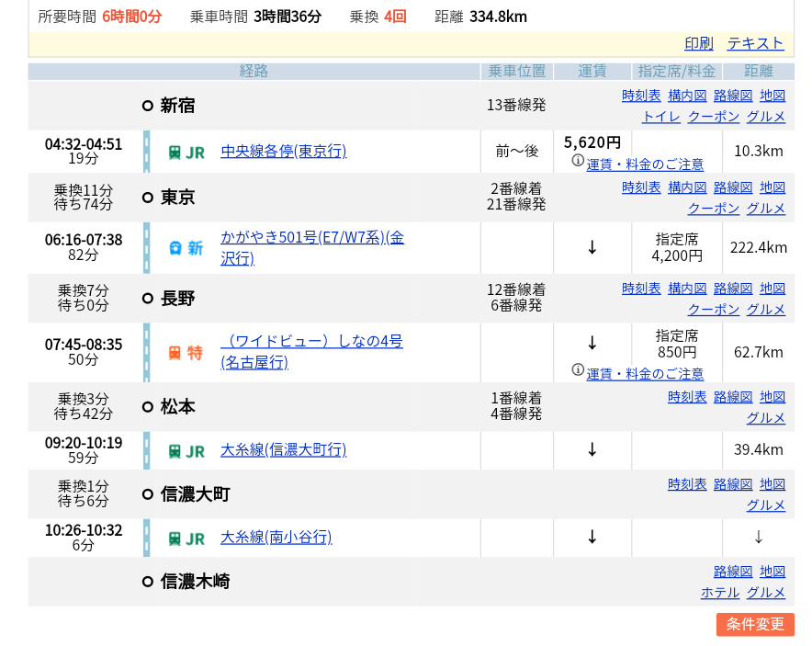Click クーポン link for 東京

[714, 209]
